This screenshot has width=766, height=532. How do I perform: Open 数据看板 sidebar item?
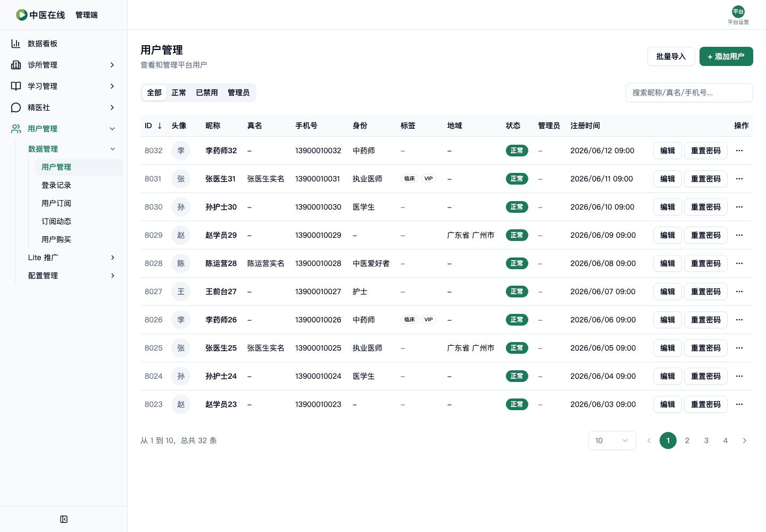click(64, 44)
